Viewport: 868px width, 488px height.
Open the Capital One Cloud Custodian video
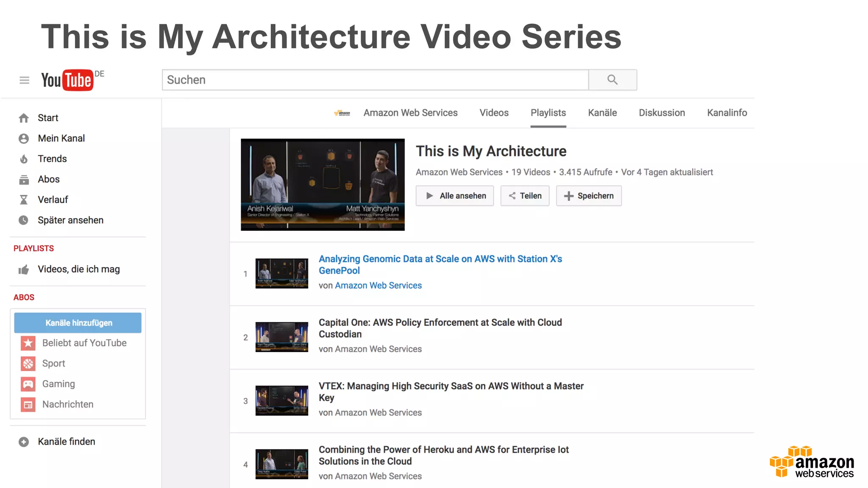tap(440, 328)
